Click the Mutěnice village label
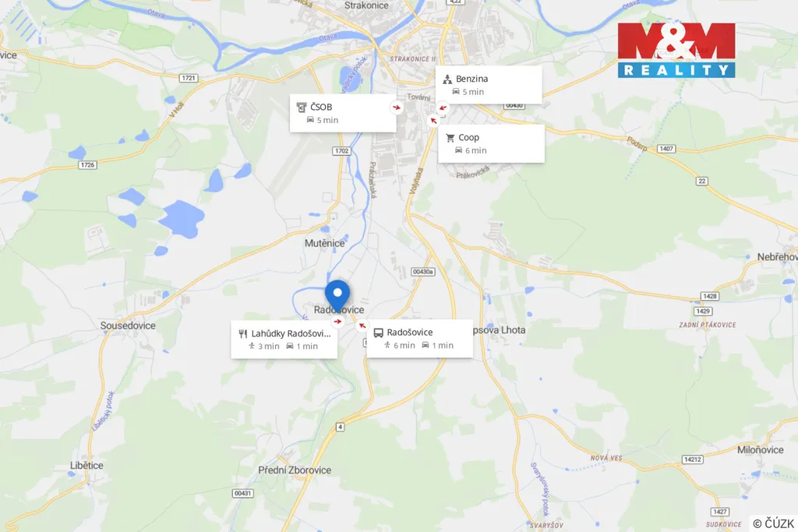 point(325,243)
